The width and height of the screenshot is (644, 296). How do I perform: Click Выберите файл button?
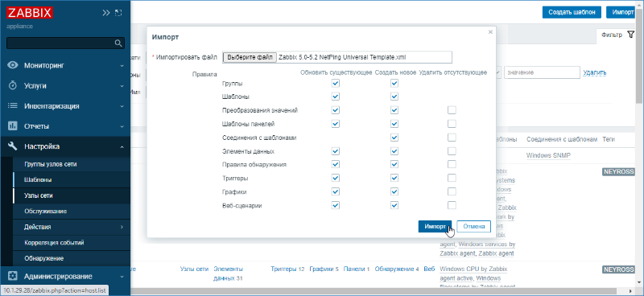(x=250, y=57)
